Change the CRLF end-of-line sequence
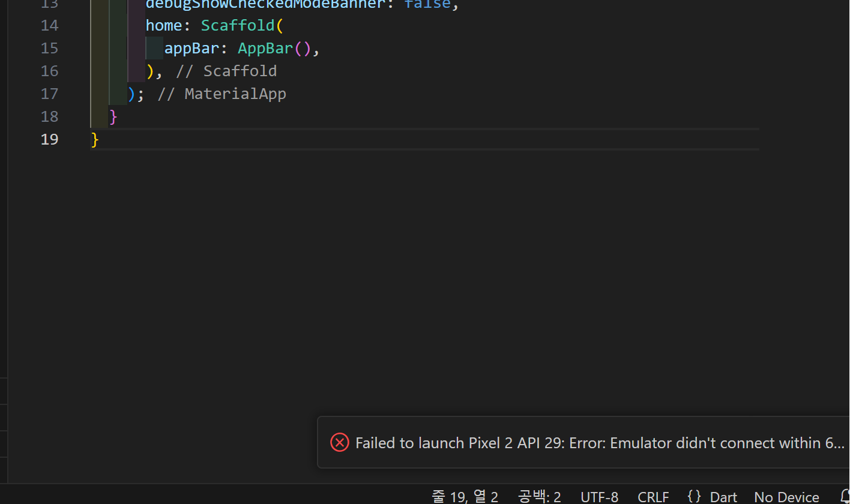This screenshot has height=504, width=850. coord(653,497)
